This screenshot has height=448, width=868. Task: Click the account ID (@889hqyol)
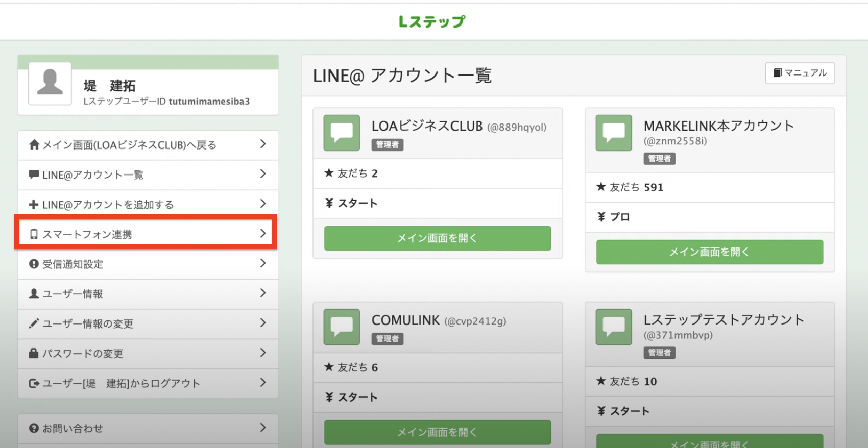[517, 127]
